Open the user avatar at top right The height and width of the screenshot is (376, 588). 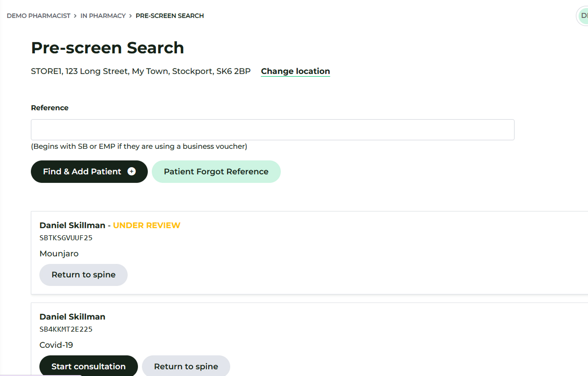583,16
